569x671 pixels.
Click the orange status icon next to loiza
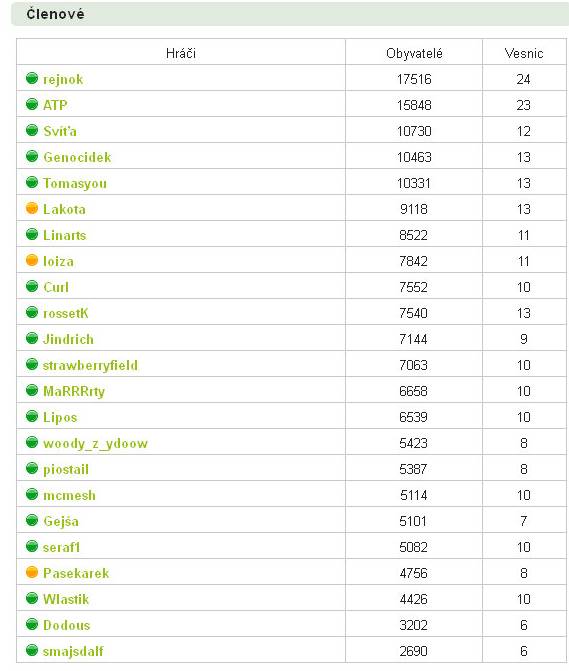point(32,260)
